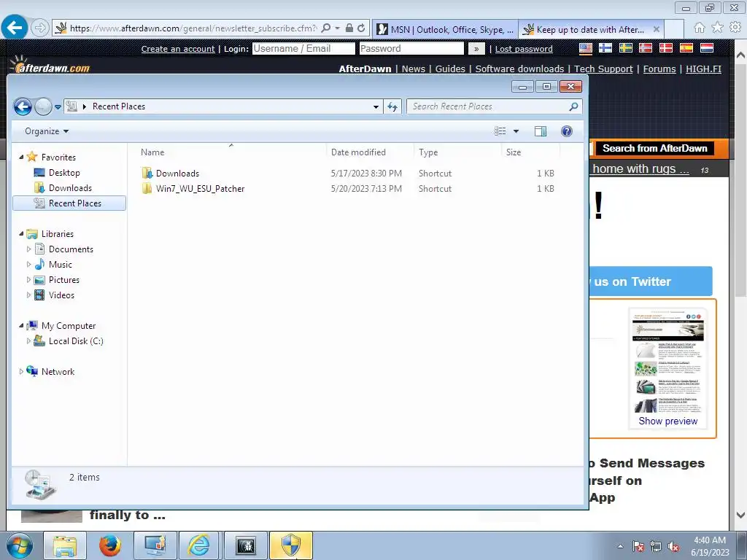The height and width of the screenshot is (560, 747).
Task: Open Windows Start orb
Action: pyautogui.click(x=18, y=545)
